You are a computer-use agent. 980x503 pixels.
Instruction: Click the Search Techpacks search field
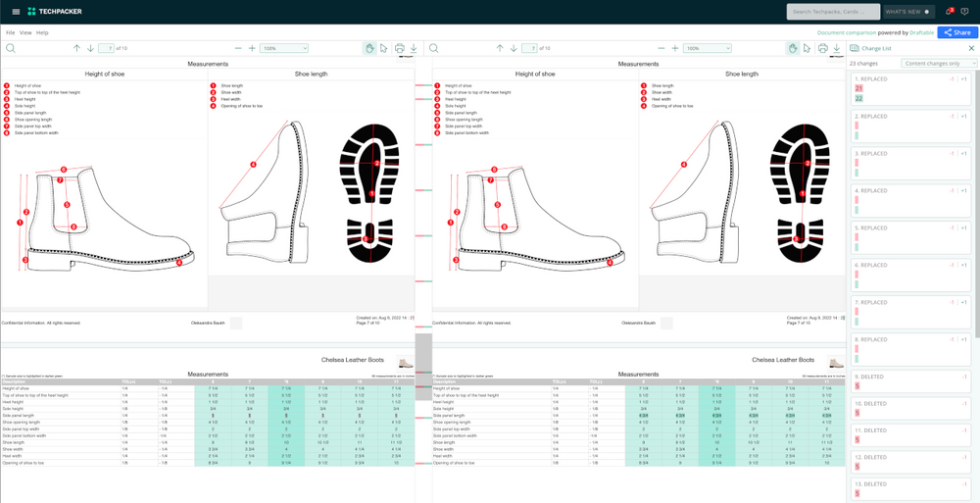pos(834,12)
